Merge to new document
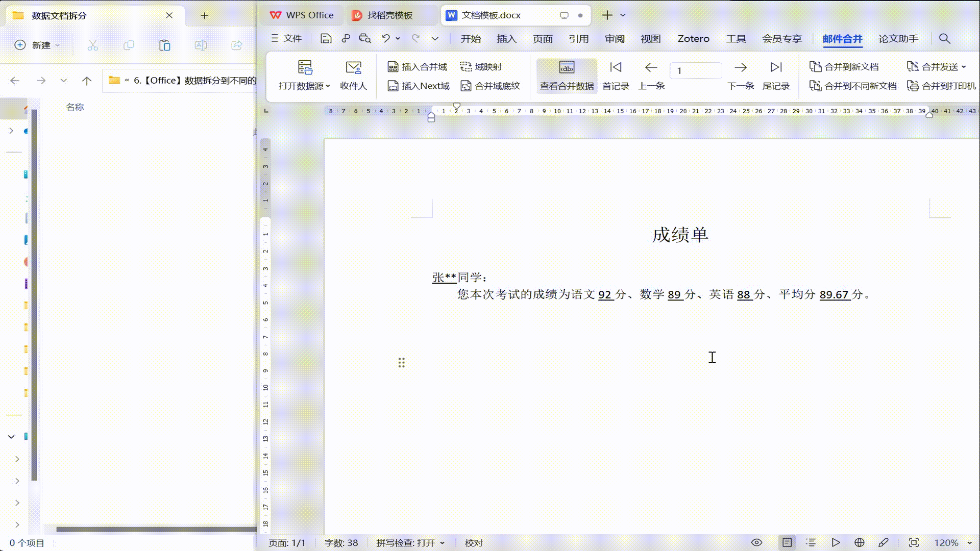The width and height of the screenshot is (980, 551). [844, 67]
